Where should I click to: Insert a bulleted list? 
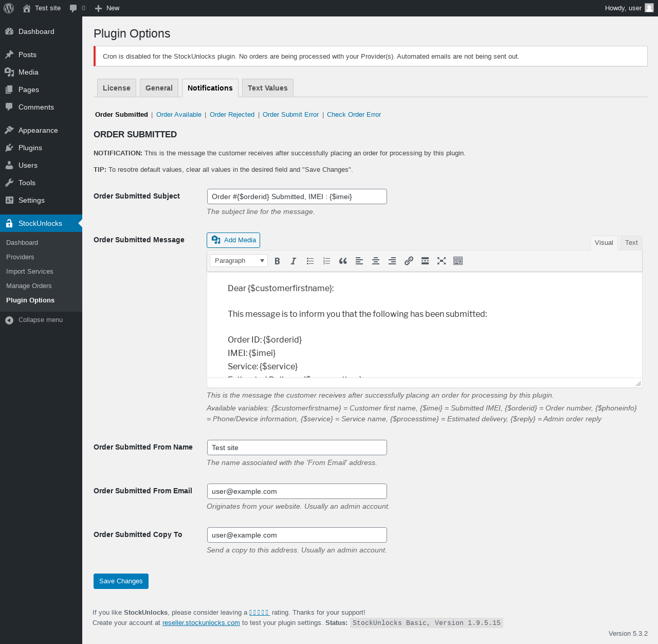click(x=310, y=261)
